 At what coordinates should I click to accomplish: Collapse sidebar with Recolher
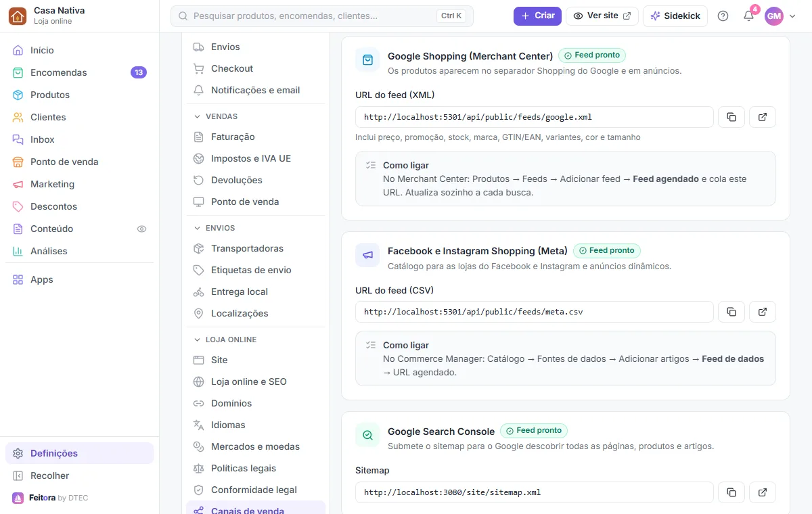(x=79, y=475)
